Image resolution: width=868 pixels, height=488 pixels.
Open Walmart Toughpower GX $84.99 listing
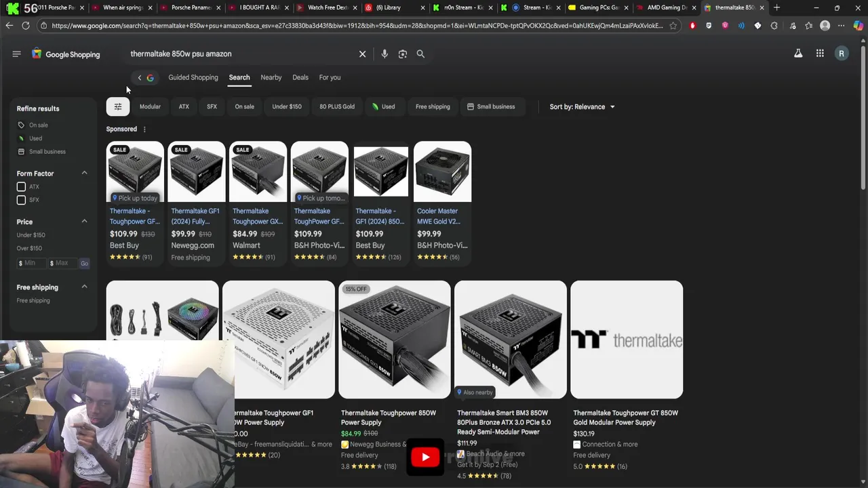tap(258, 202)
